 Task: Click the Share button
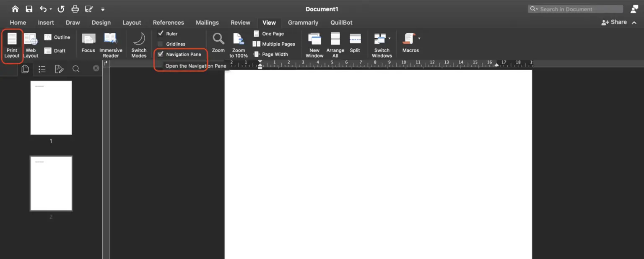(x=614, y=22)
